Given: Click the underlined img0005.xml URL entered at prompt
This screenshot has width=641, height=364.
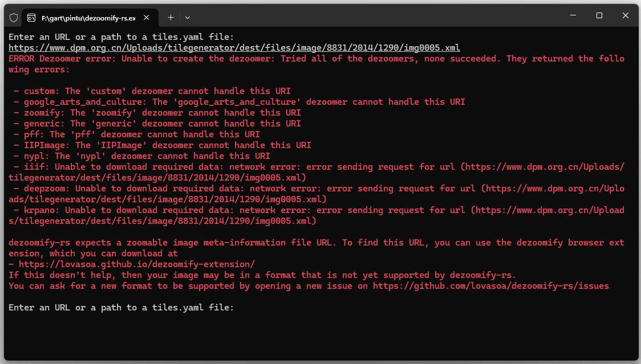Looking at the screenshot, I should (x=234, y=48).
